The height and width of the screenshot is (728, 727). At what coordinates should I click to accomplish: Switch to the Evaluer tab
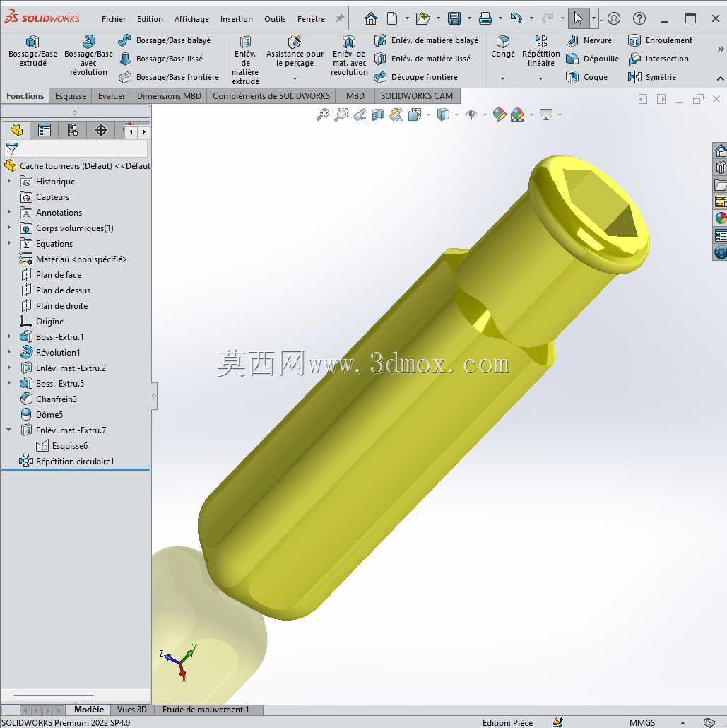(112, 95)
